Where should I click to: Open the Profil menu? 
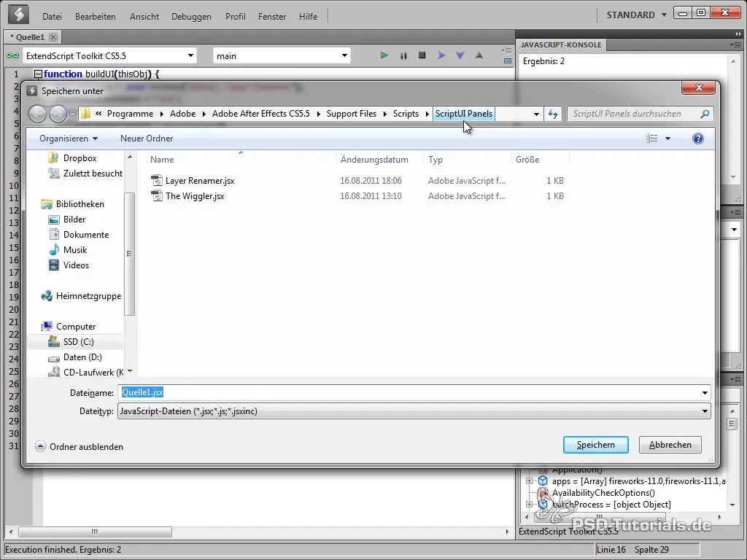pyautogui.click(x=236, y=17)
